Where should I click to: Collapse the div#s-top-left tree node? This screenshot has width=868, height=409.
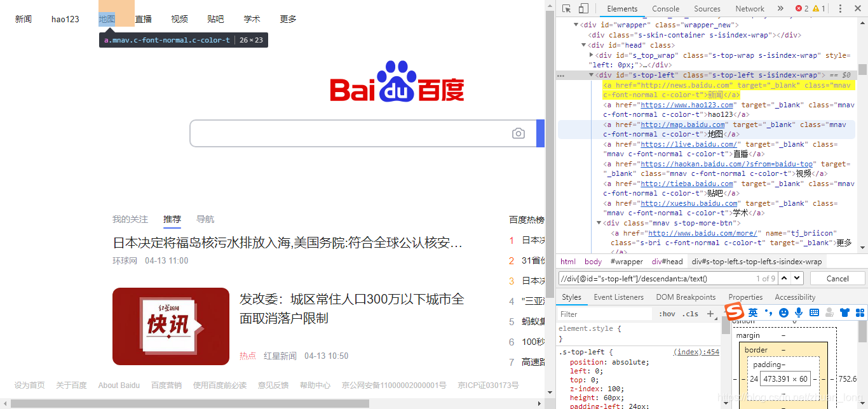point(591,74)
